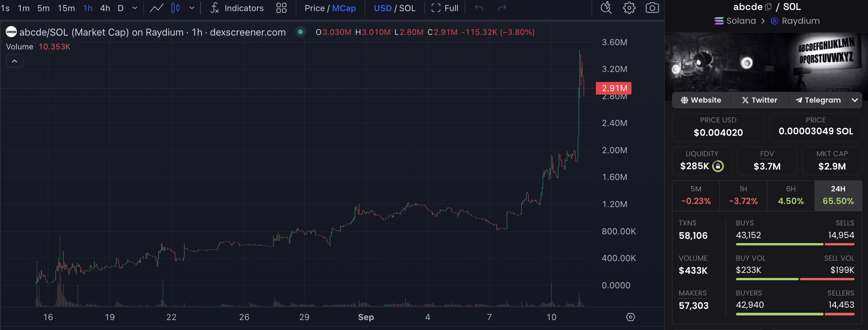Open the Twitter link
Image resolution: width=868 pixels, height=330 pixels.
coord(759,100)
